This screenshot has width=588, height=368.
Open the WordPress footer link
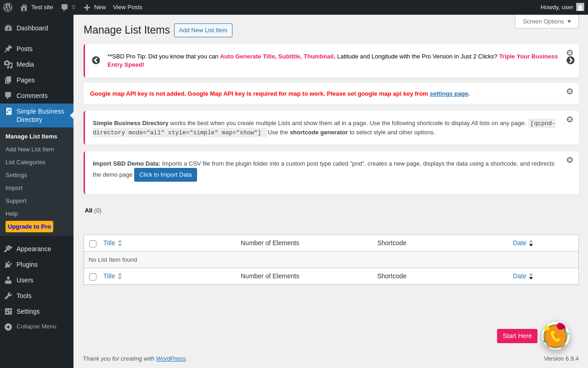pos(171,358)
